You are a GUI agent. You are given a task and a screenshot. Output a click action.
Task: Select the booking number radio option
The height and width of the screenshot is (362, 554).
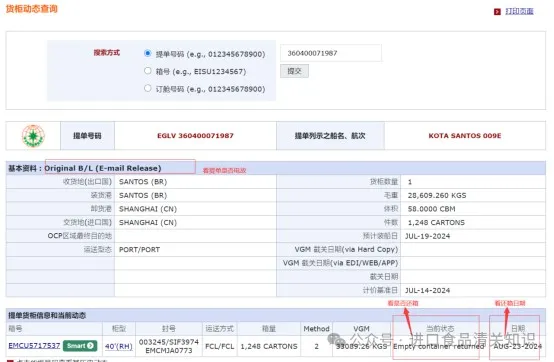[x=148, y=88]
